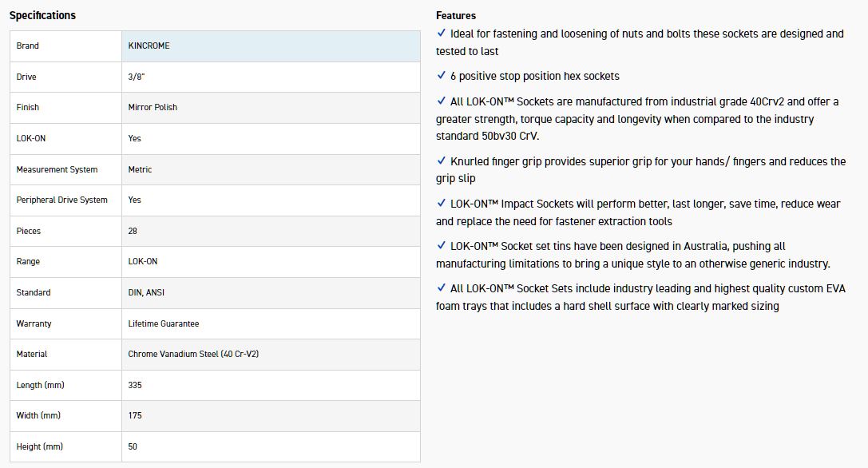Screen dimensions: 868x468
Task: Click the DIN, ANSI standard value
Action: pos(146,292)
